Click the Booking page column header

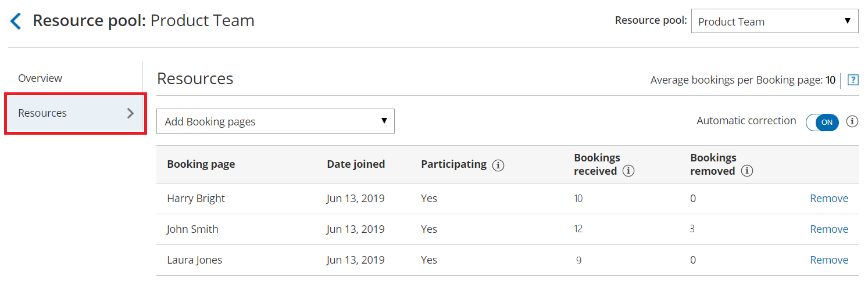tap(201, 164)
